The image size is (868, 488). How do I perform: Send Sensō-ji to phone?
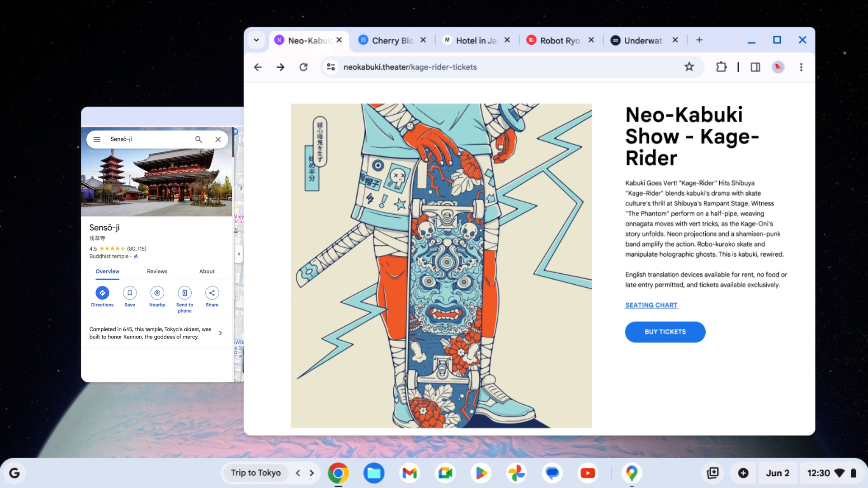(x=184, y=300)
